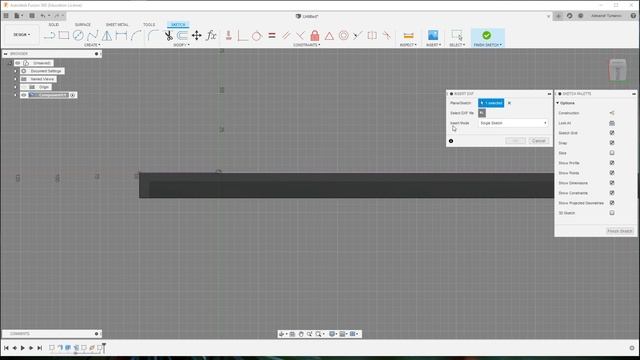Select the Trim scissors tool
The width and height of the screenshot is (640, 360).
[x=168, y=36]
